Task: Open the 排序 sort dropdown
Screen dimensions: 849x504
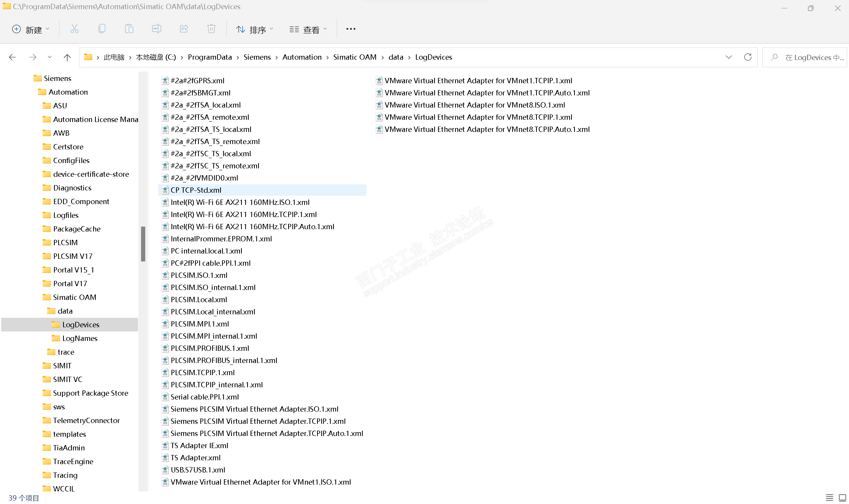Action: click(254, 29)
